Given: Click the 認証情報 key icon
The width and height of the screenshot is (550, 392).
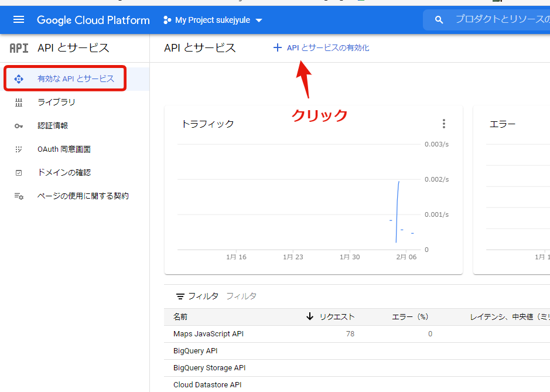Looking at the screenshot, I should point(19,126).
